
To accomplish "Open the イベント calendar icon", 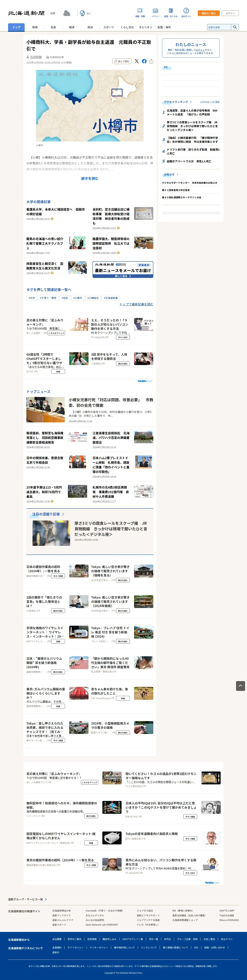I will pos(155,11).
